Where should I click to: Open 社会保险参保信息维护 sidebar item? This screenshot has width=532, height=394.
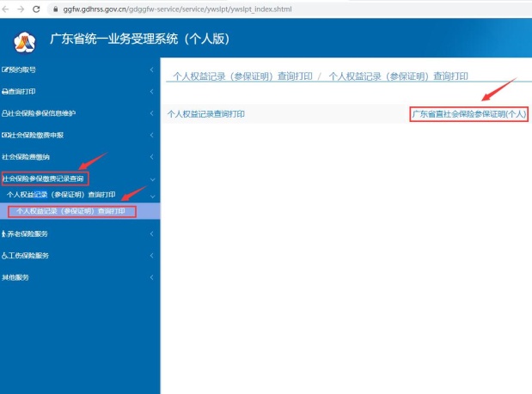40,113
